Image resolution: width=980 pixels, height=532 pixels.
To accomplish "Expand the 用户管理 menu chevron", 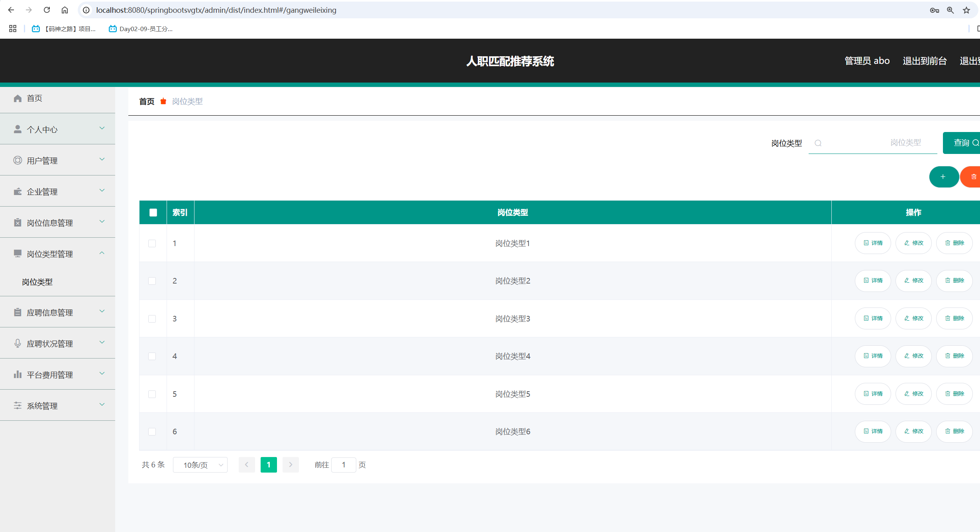I will pyautogui.click(x=102, y=159).
